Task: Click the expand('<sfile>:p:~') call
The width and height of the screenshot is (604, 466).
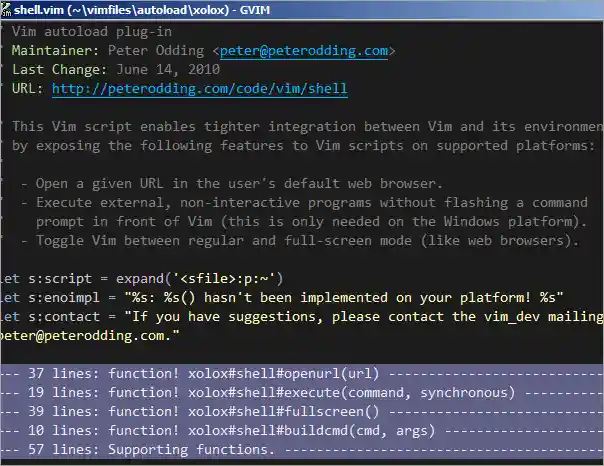Action: click(x=200, y=278)
